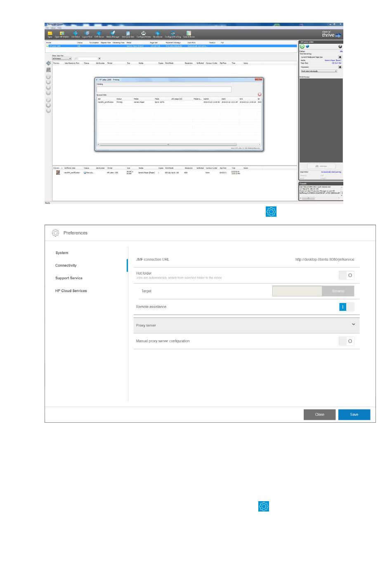Click the CUT-Server toolbar icon
This screenshot has width=392, height=573.
coord(99,34)
